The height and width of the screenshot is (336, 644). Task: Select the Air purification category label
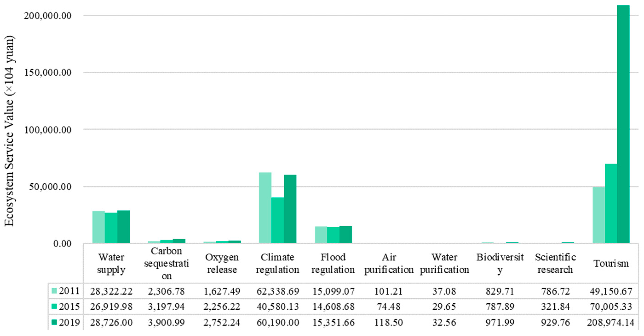pos(389,263)
